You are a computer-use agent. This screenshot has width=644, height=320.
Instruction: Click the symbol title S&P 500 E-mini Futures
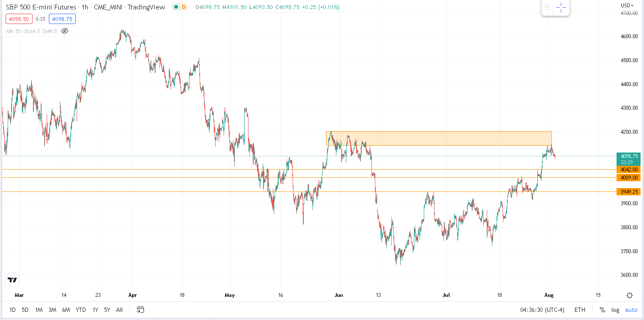pos(41,7)
